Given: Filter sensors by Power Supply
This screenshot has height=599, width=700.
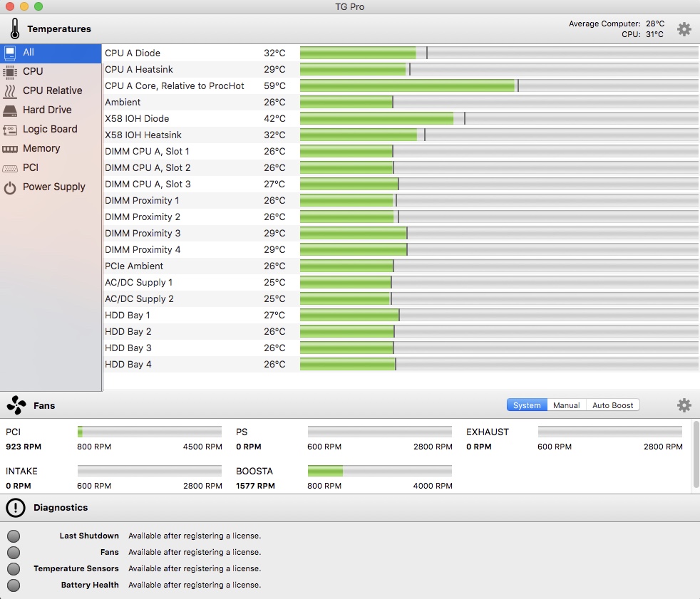Looking at the screenshot, I should pyautogui.click(x=51, y=187).
